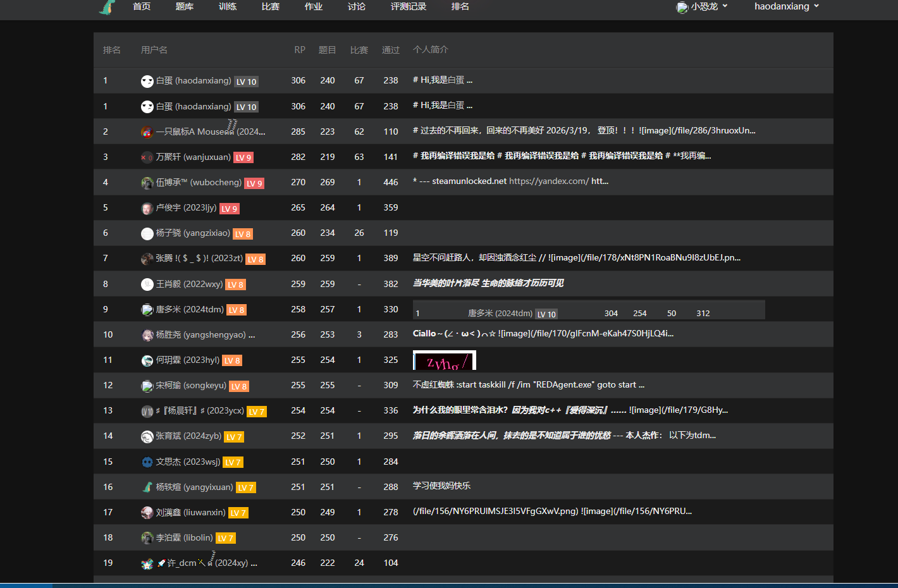Click avatar next to 唐多米 in rank 9
898x588 pixels.
tap(147, 309)
